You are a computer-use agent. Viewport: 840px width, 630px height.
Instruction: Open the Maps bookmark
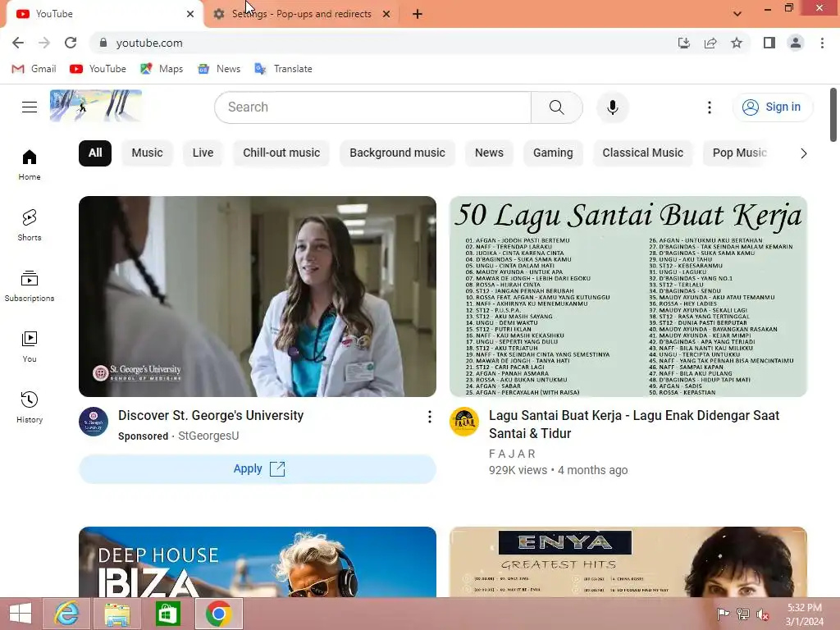(162, 69)
